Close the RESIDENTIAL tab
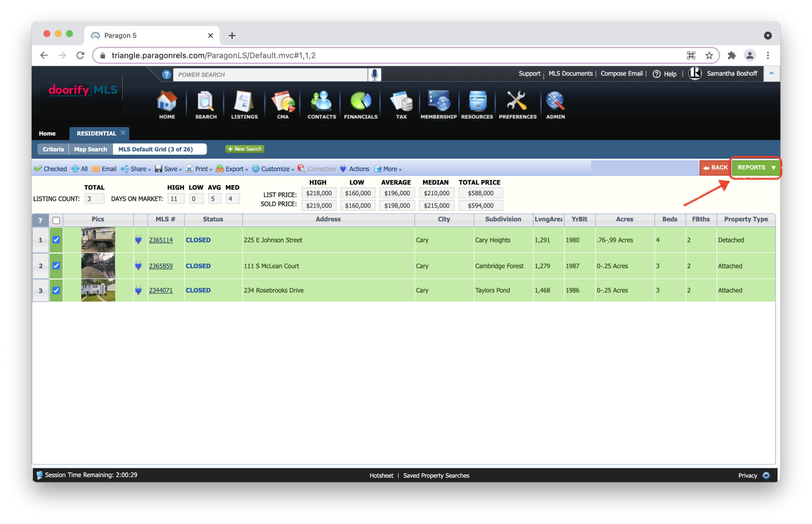This screenshot has width=812, height=524. coord(123,133)
